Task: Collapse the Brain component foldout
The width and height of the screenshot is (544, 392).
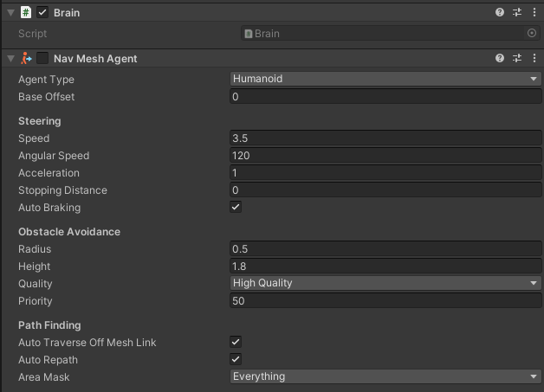Action: [10, 13]
